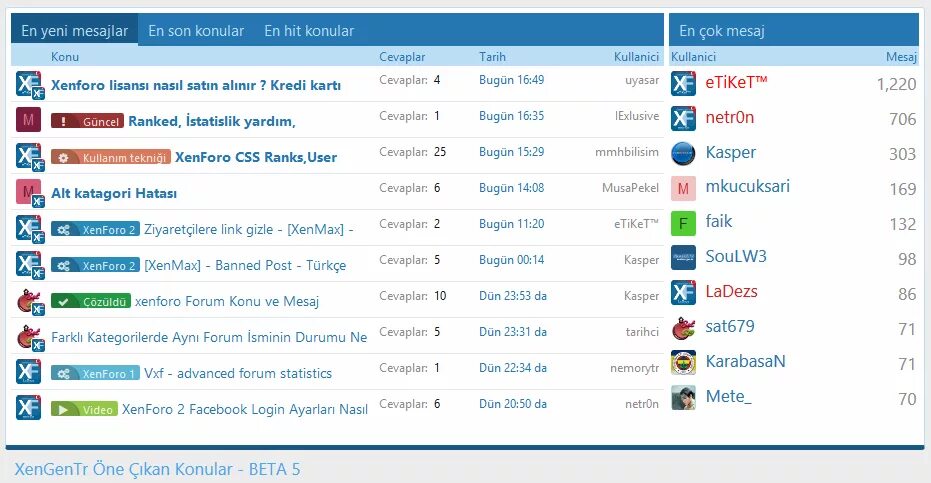Click the green Çözüldü prefix badge

(x=91, y=301)
